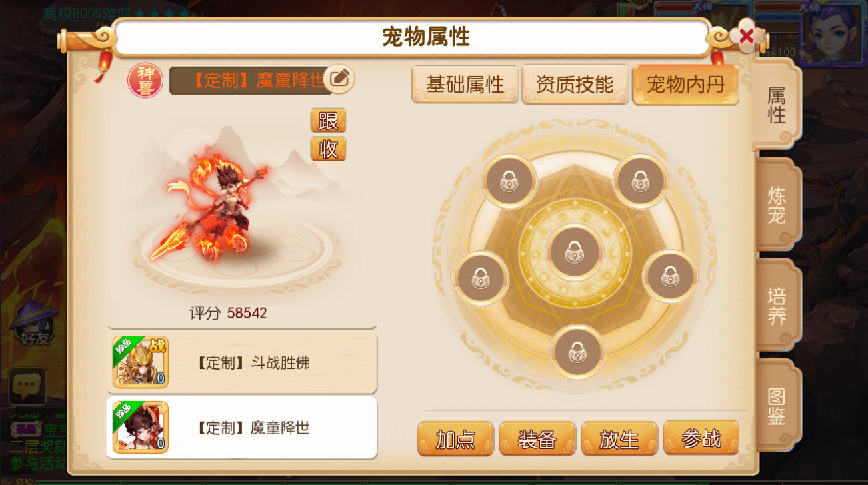Viewport: 868px width, 485px height.
Task: Click the 加点 button
Action: (x=455, y=439)
